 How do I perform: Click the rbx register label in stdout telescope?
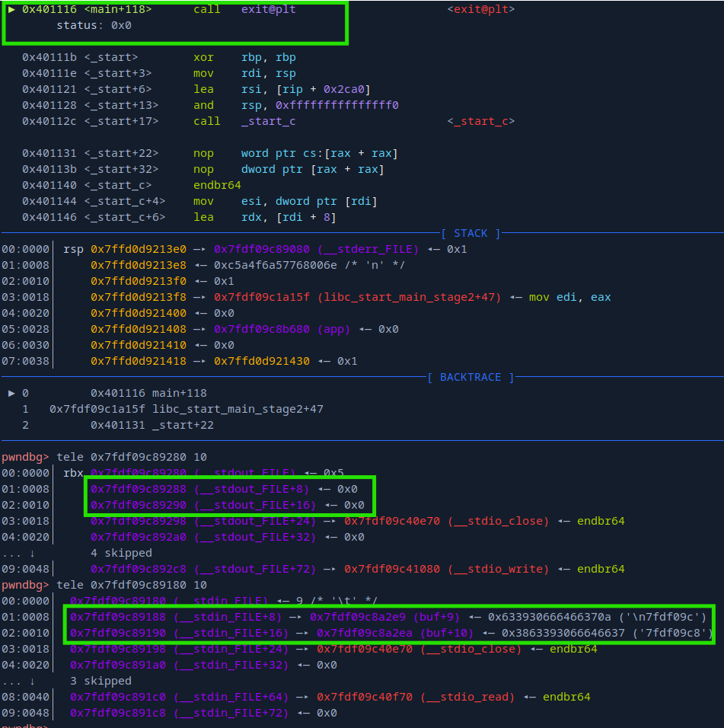(x=73, y=473)
